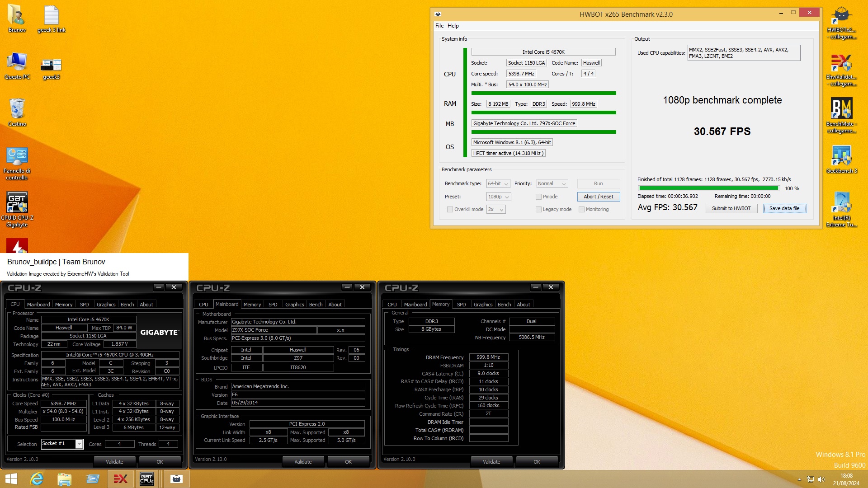Open Pannello di controllo icon

pos(17,164)
